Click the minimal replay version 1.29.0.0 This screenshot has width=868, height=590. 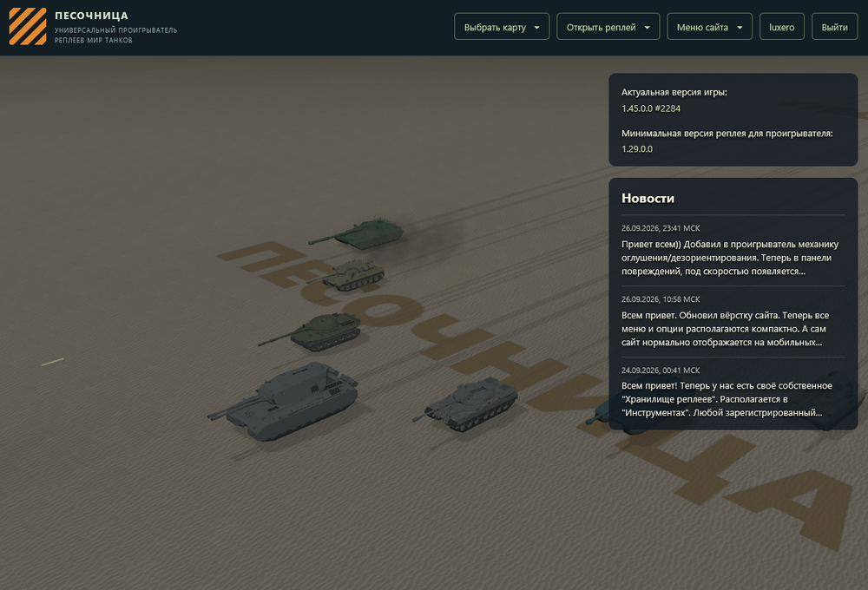tap(636, 149)
